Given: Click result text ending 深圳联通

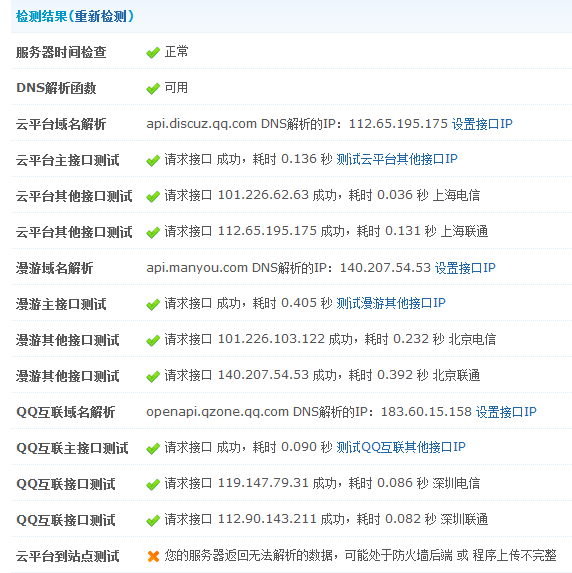Looking at the screenshot, I should coord(326,519).
